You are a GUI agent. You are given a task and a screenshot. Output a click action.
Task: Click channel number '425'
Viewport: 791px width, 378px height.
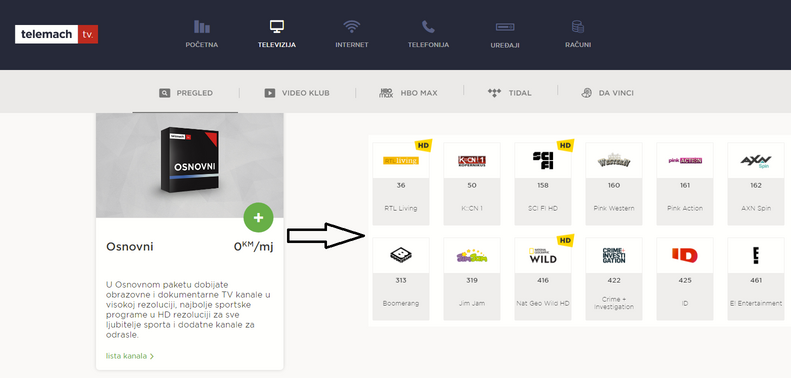[x=685, y=280]
